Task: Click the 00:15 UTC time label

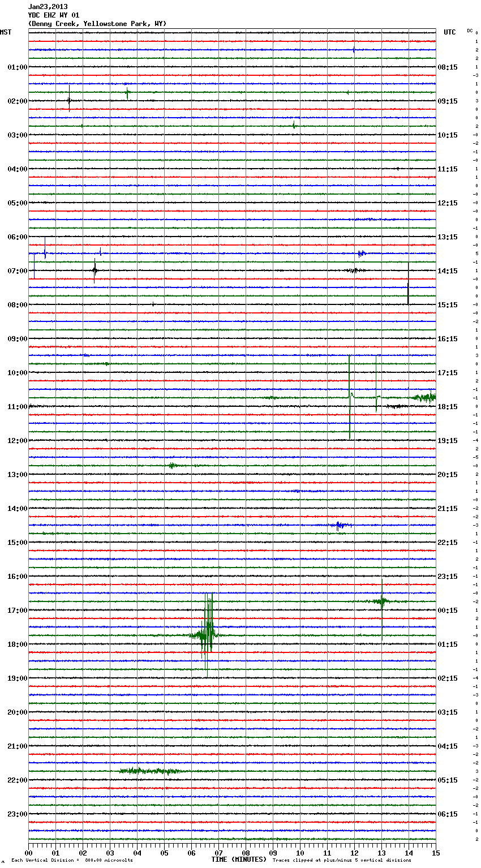Action: [x=448, y=611]
